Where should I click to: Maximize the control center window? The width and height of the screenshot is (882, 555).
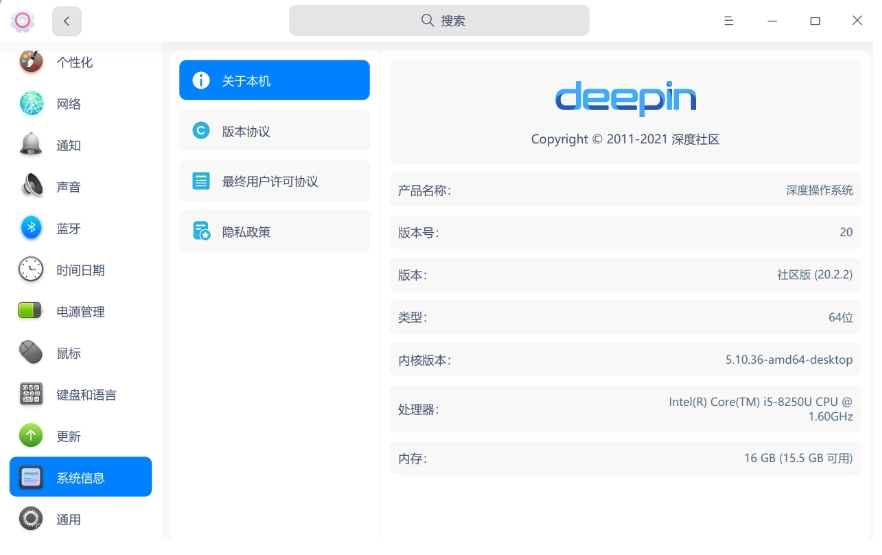(815, 21)
